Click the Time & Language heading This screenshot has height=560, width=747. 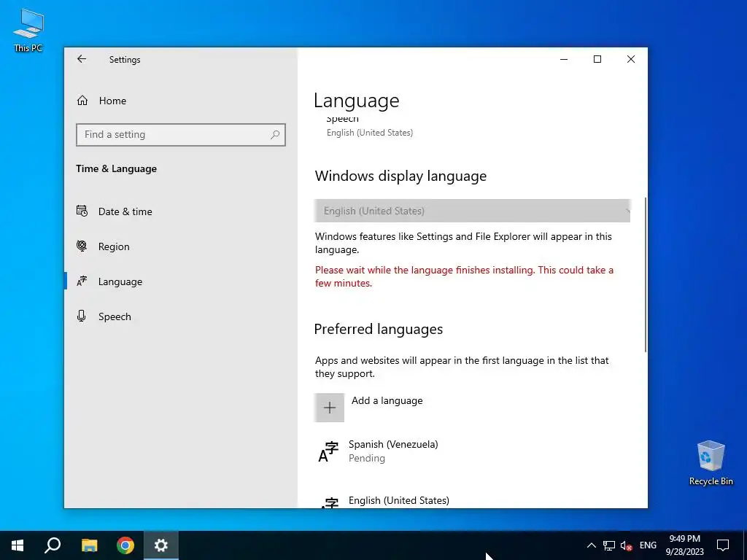click(x=116, y=168)
